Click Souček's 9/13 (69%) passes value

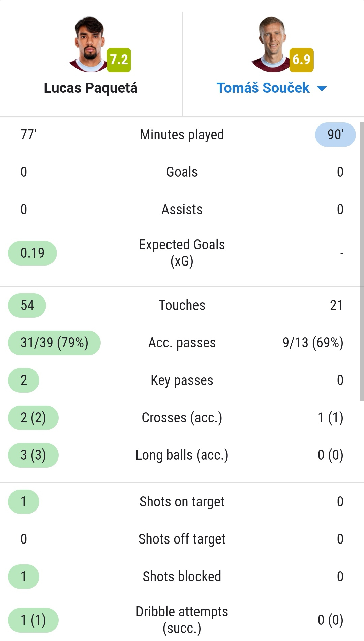(x=313, y=343)
